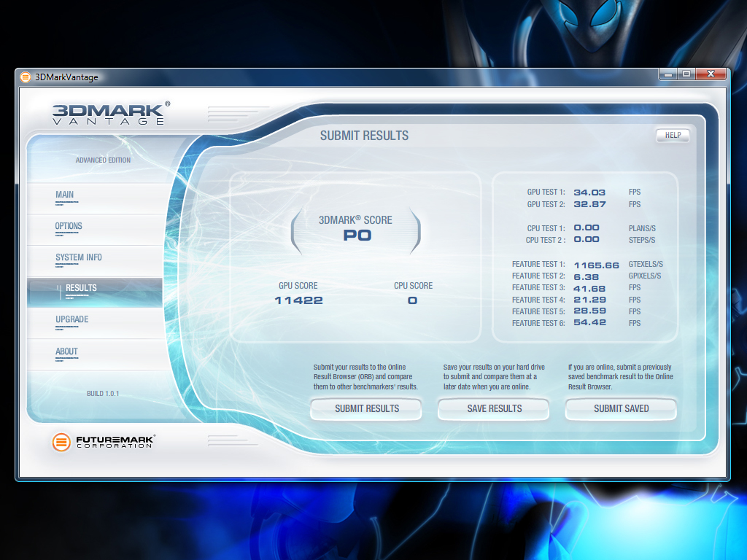747x560 pixels.
Task: Click GPU Test 2 result 32.87
Action: tap(589, 204)
